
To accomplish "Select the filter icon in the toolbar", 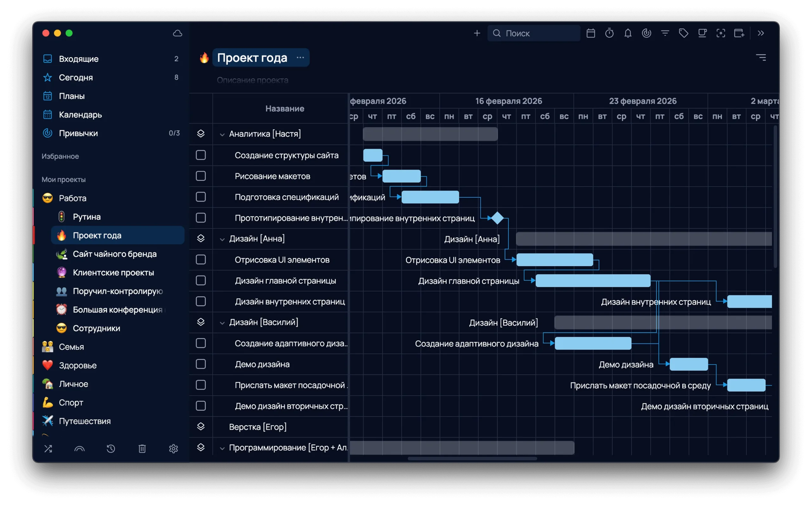I will coord(665,33).
